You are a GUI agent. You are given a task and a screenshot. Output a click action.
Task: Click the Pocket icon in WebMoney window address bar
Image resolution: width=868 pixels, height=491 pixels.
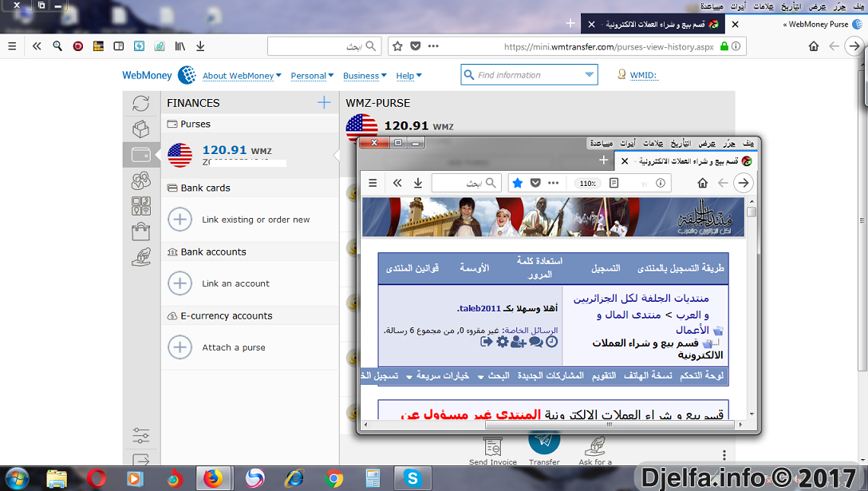[415, 46]
